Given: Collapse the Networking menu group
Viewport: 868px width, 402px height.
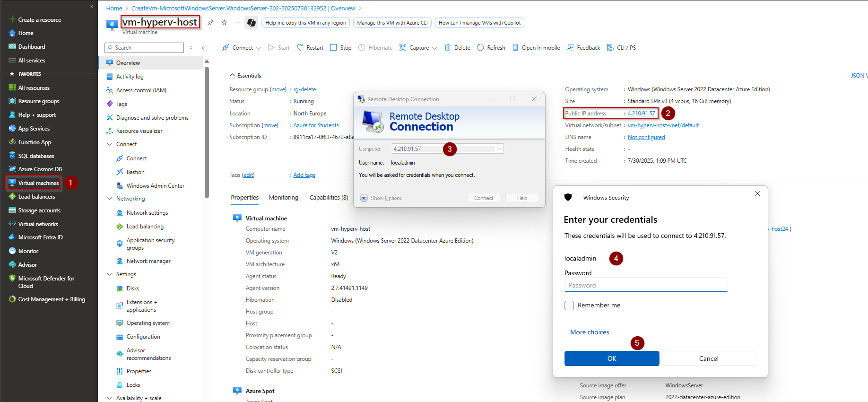Looking at the screenshot, I should [110, 199].
